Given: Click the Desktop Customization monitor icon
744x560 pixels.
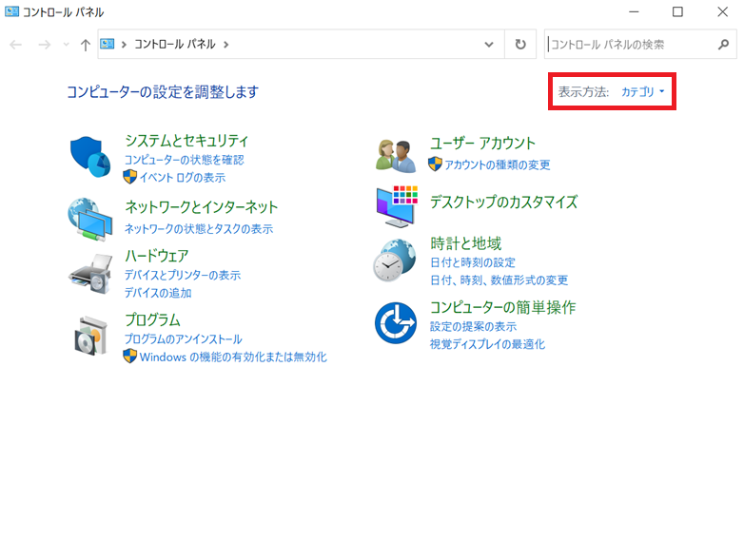Looking at the screenshot, I should [396, 204].
